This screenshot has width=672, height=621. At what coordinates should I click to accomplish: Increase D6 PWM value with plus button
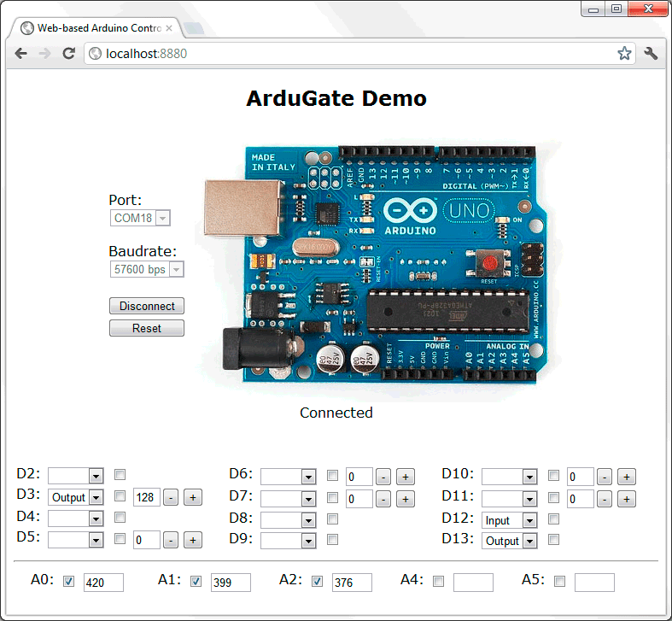click(x=406, y=477)
